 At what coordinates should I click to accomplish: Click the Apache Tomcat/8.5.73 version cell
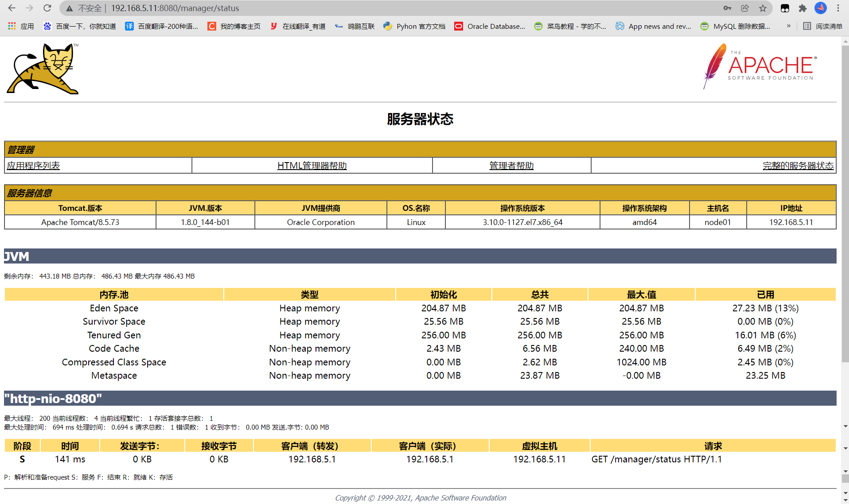click(x=80, y=222)
